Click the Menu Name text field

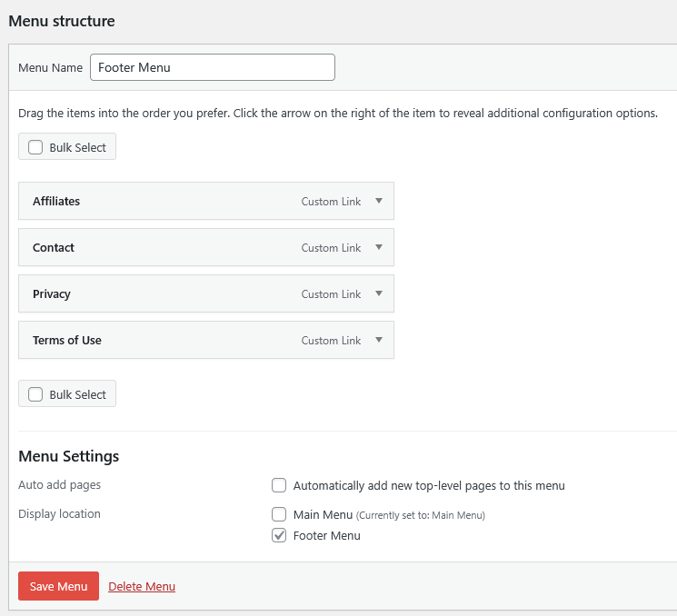(213, 67)
